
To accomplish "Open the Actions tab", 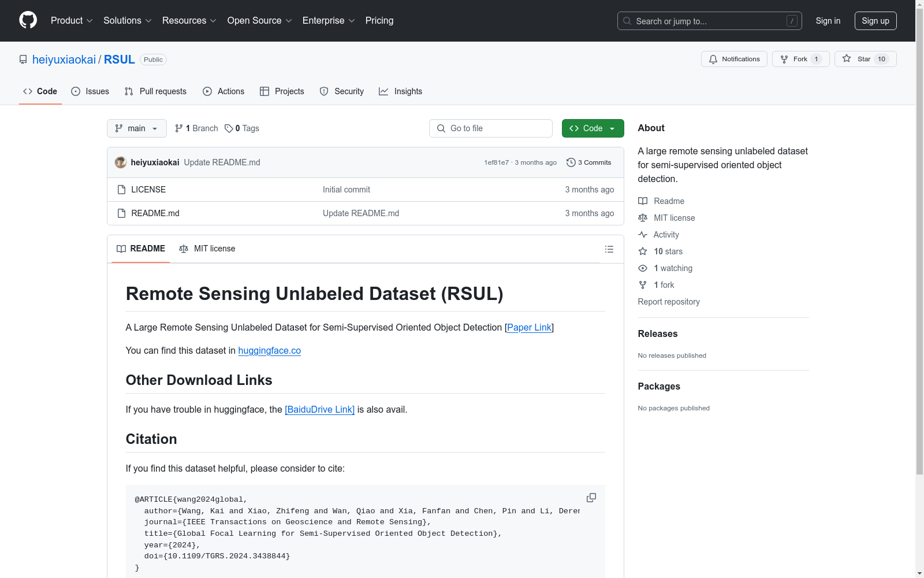I will [223, 91].
